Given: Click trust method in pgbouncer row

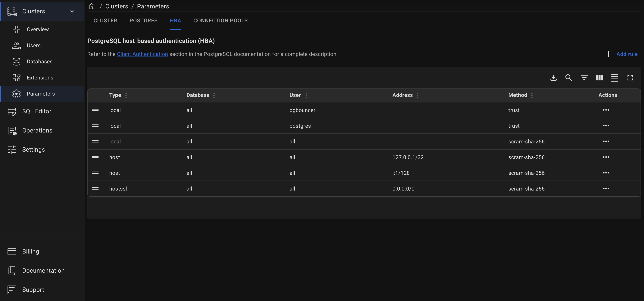Looking at the screenshot, I should click(514, 110).
